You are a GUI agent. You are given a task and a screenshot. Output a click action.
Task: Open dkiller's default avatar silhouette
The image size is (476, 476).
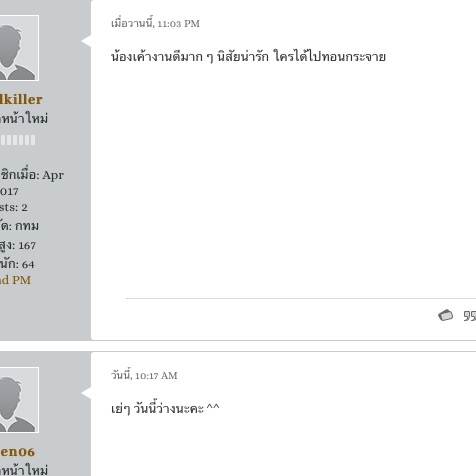point(19,48)
